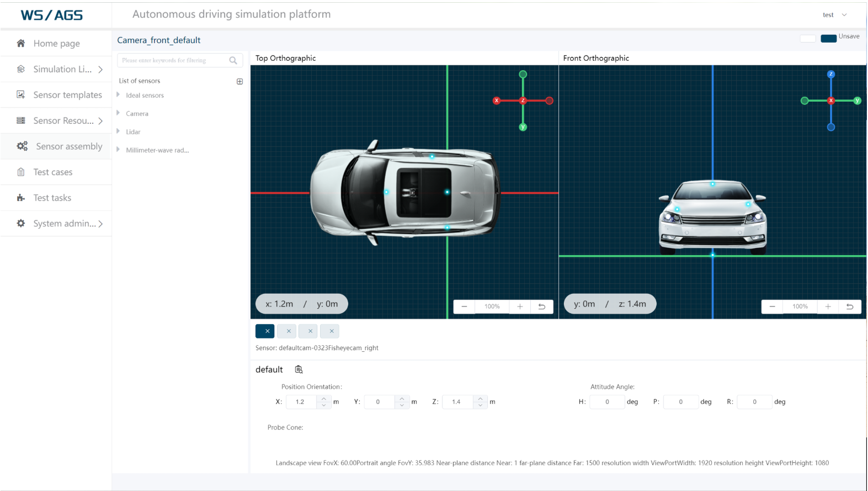
Task: Reset the Top Orthographic view zoom
Action: click(542, 307)
